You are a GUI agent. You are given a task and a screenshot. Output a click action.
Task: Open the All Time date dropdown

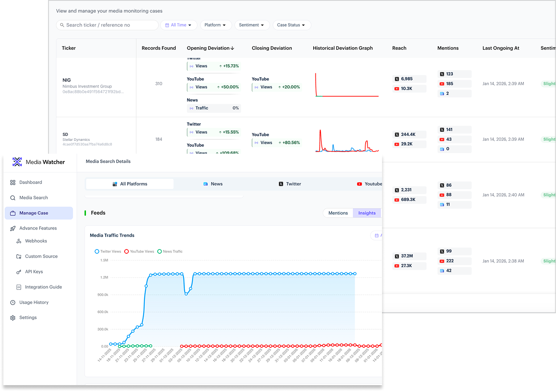tap(179, 25)
